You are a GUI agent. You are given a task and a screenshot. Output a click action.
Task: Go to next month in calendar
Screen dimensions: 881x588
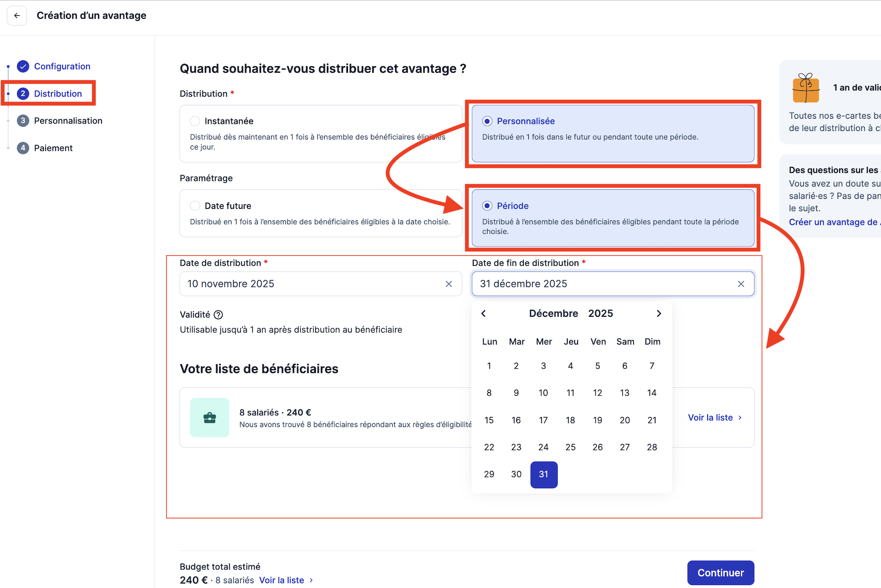[x=659, y=313]
